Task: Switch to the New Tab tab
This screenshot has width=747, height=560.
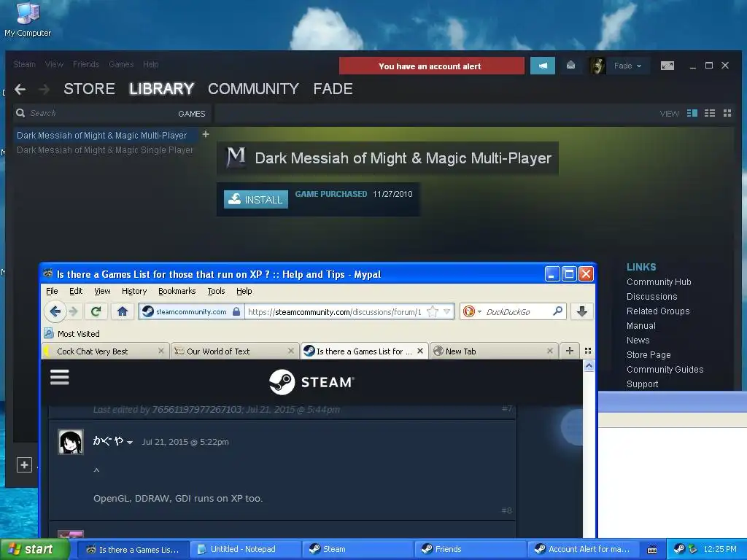Action: pos(494,351)
